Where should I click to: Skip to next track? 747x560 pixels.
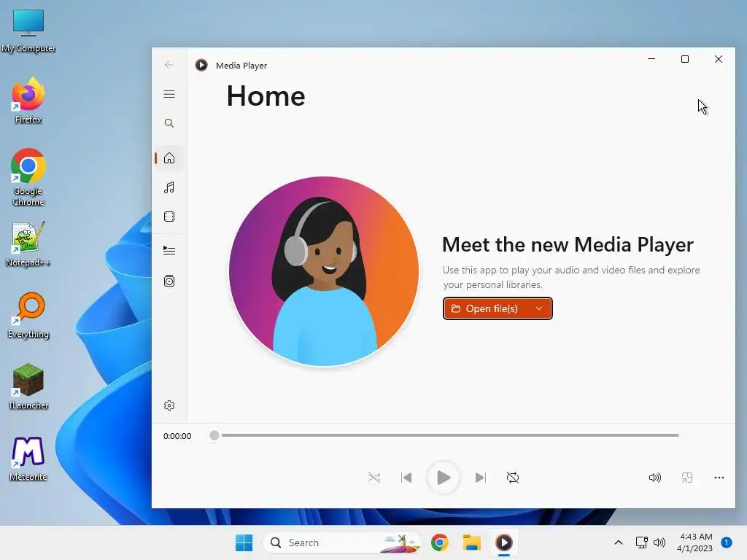pos(481,477)
